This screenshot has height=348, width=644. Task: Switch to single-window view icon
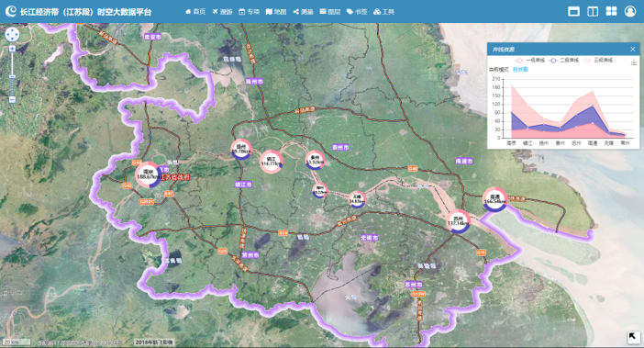coord(573,11)
